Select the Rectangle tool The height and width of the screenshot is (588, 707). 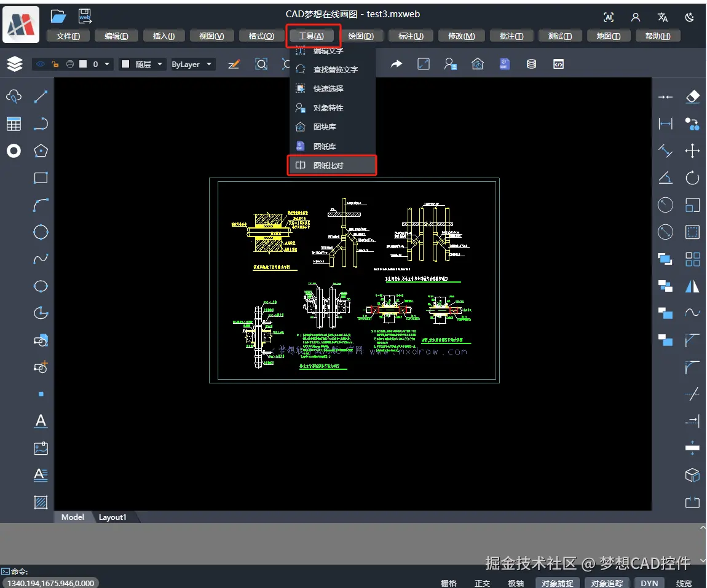(41, 178)
